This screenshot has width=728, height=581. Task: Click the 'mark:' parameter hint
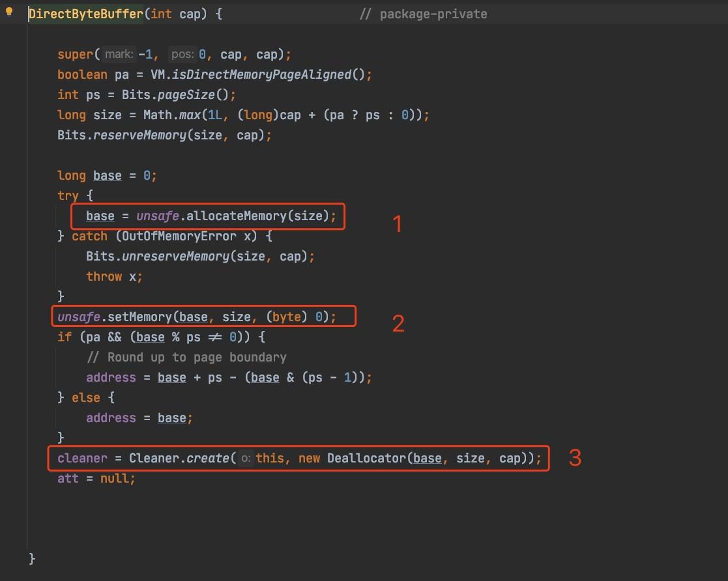pyautogui.click(x=119, y=54)
